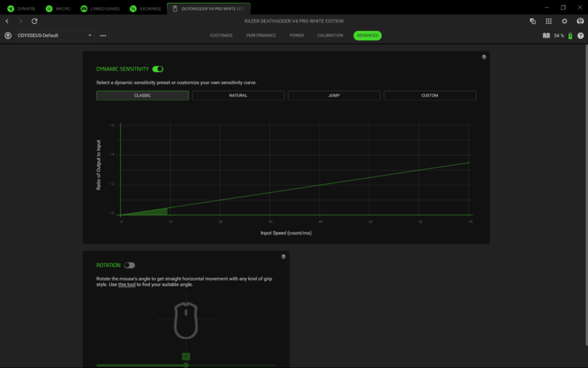The height and width of the screenshot is (368, 588).
Task: Open Rotation panel help question mark
Action: coord(283,257)
